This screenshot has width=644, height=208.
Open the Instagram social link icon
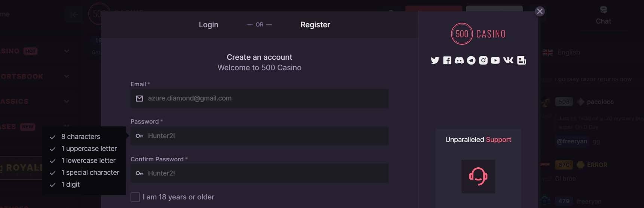tap(483, 60)
